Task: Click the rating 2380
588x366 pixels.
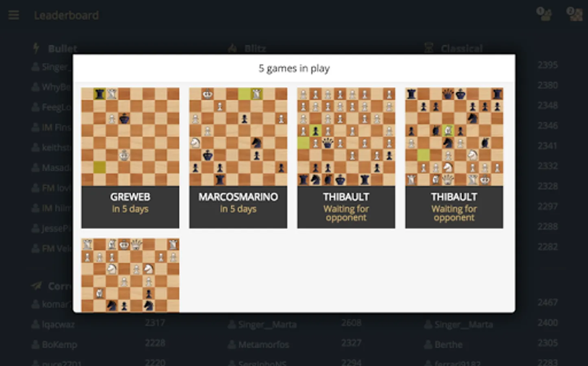Action: tap(548, 85)
